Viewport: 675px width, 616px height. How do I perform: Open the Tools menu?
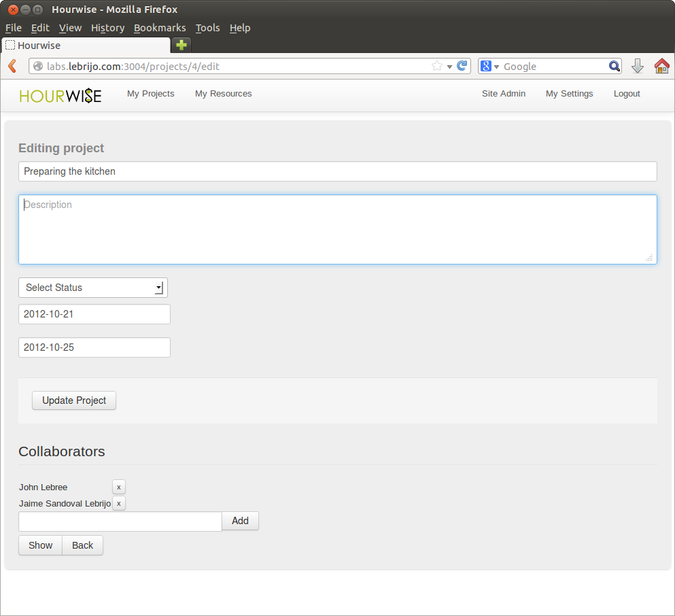207,28
